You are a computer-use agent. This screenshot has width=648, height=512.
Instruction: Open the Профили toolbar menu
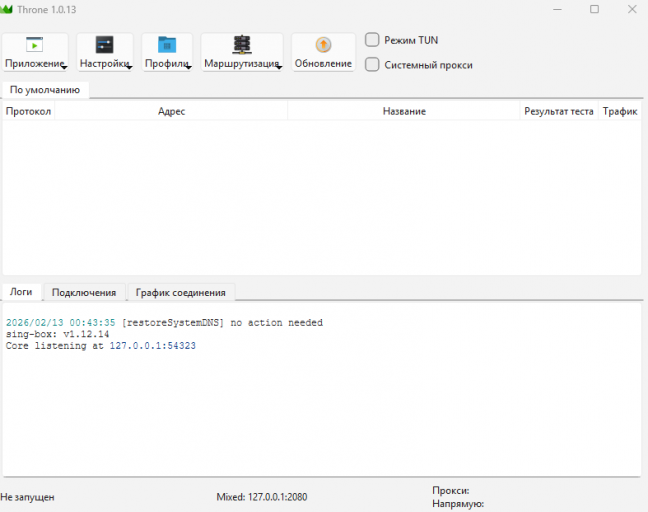167,52
